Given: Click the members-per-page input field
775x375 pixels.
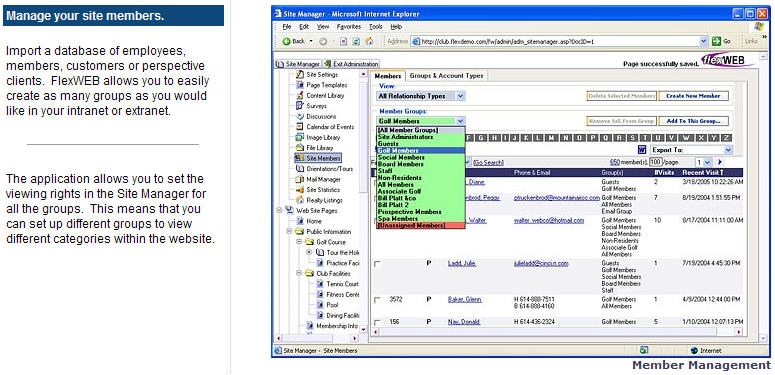Looking at the screenshot, I should point(655,162).
